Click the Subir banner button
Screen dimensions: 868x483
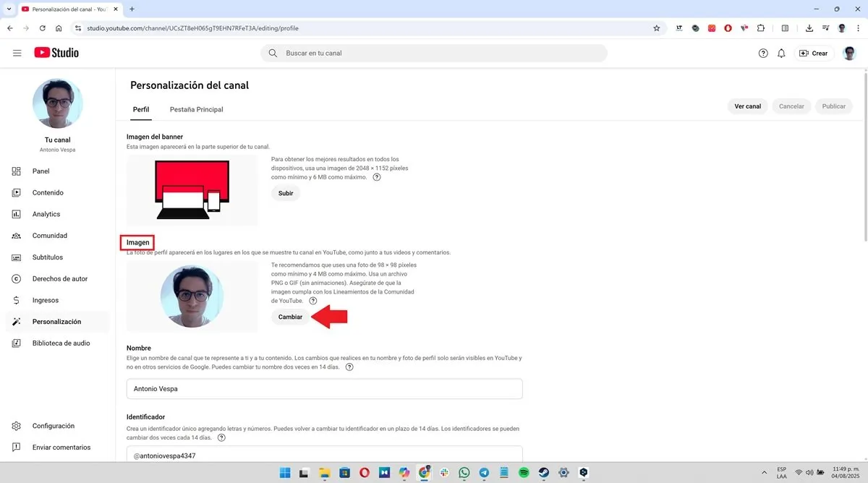coord(286,193)
